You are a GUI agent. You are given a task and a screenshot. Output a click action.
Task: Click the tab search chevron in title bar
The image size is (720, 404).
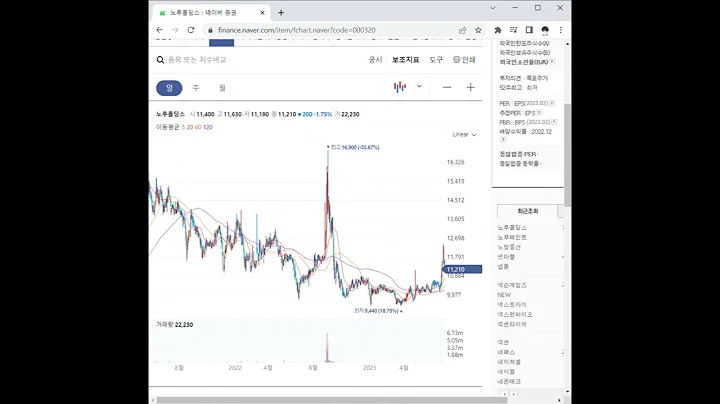[493, 8]
